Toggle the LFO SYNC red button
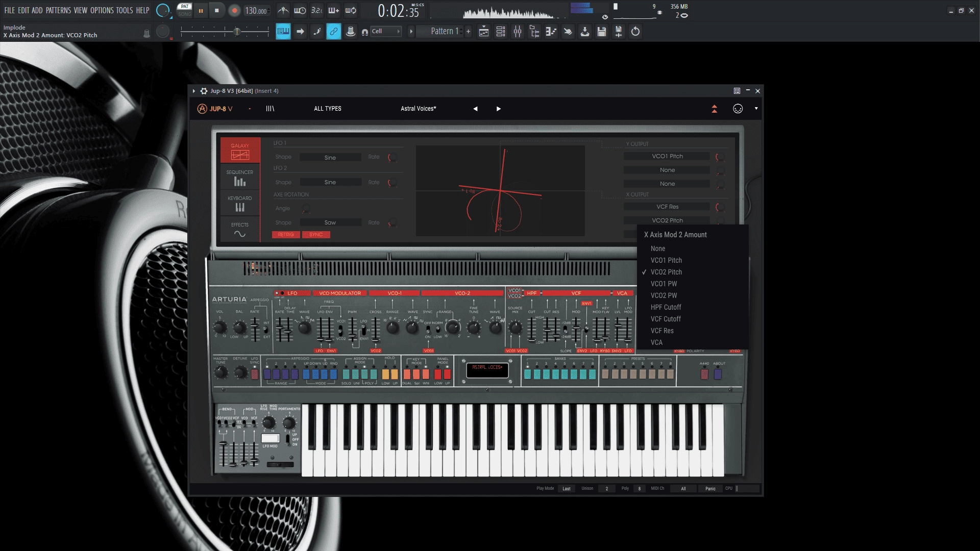Image resolution: width=980 pixels, height=551 pixels. [255, 374]
